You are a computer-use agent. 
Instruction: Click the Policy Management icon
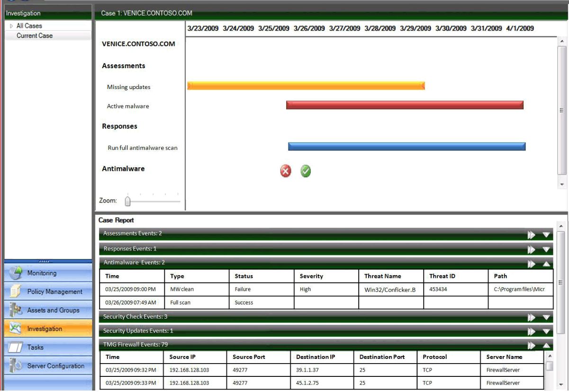click(16, 292)
